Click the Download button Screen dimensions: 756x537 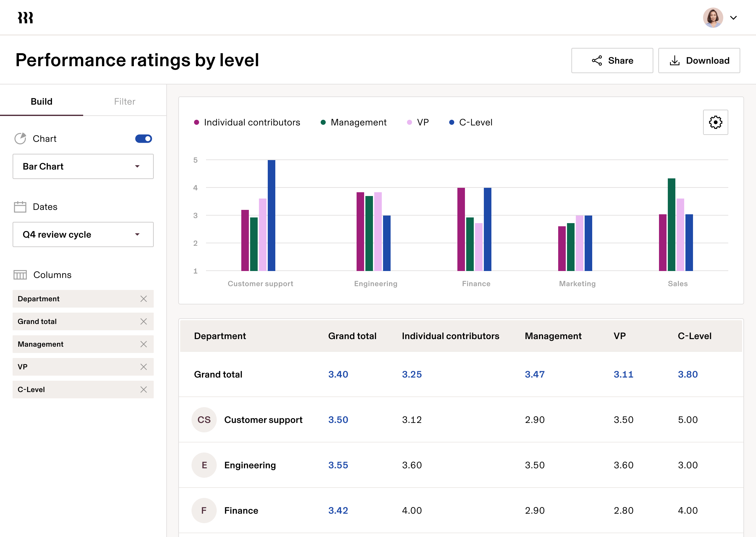699,60
